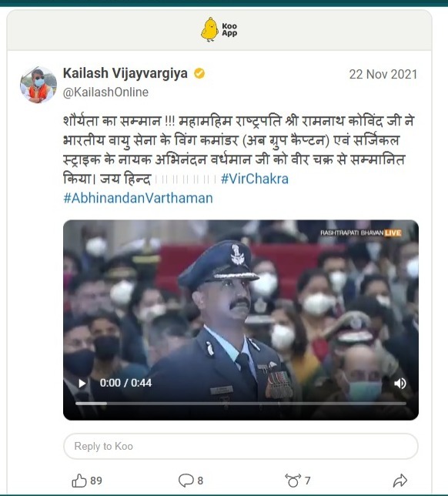The image size is (448, 496).
Task: Click the Koo App text label
Action: 229,29
